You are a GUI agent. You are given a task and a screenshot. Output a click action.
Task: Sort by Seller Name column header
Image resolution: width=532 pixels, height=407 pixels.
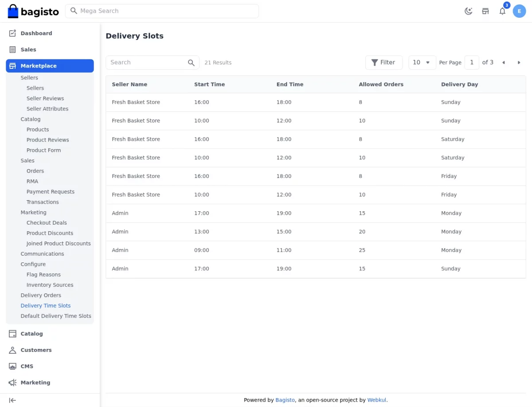(x=129, y=84)
